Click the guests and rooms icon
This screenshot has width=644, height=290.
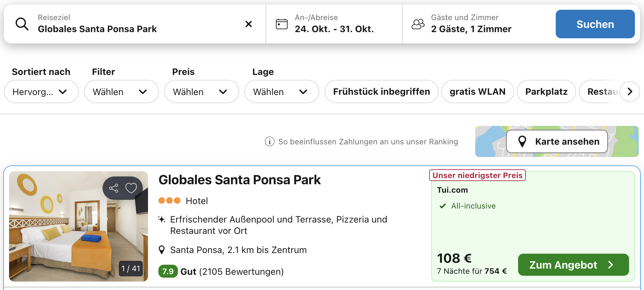click(418, 24)
